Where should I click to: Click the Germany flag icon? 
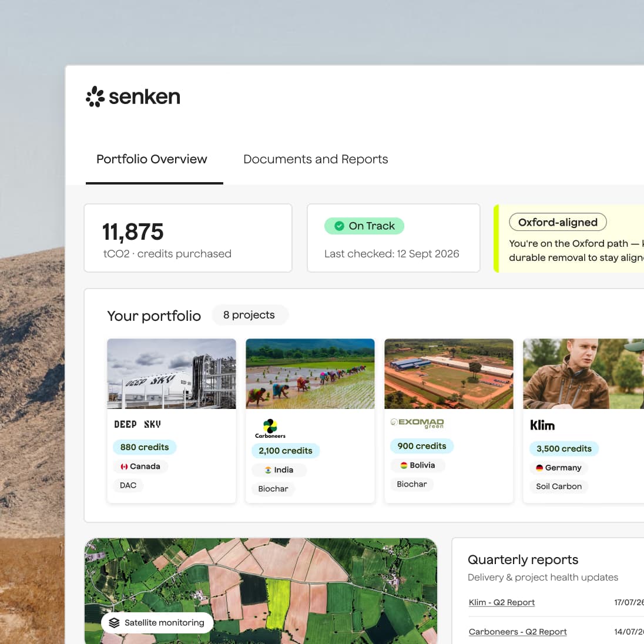tap(539, 468)
